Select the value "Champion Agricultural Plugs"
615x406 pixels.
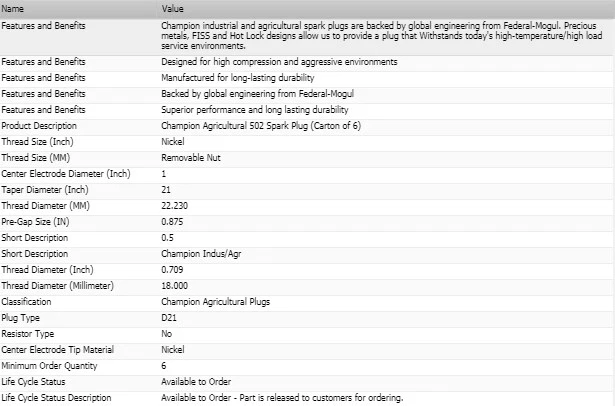[215, 302]
